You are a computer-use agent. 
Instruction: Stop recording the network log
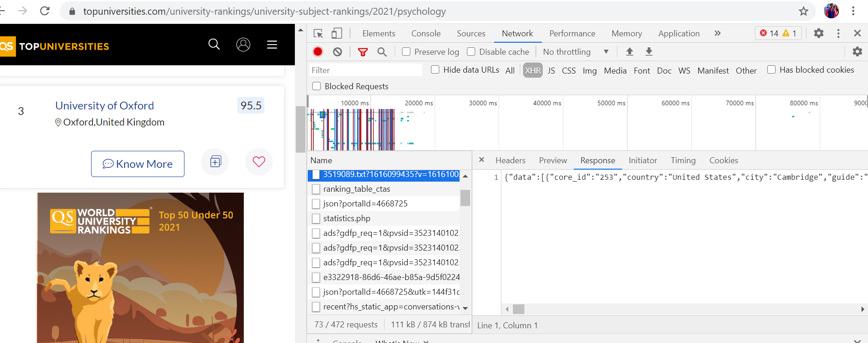point(318,52)
